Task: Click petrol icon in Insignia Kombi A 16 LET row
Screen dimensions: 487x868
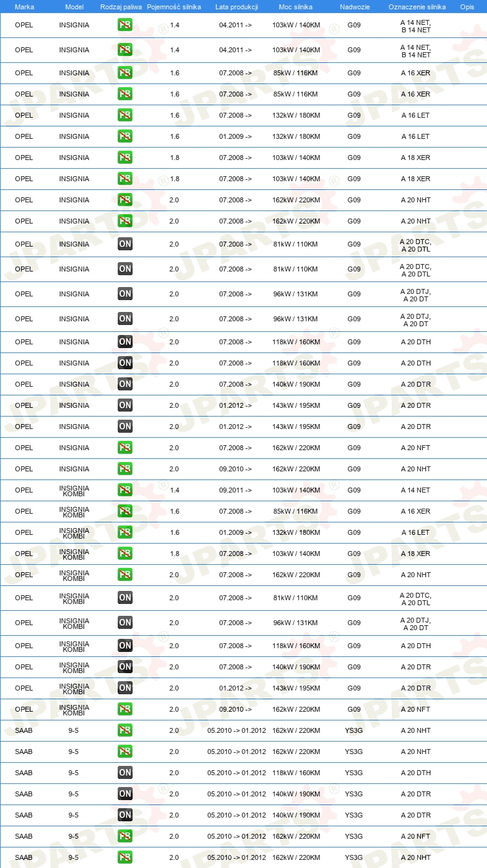Action: (125, 532)
